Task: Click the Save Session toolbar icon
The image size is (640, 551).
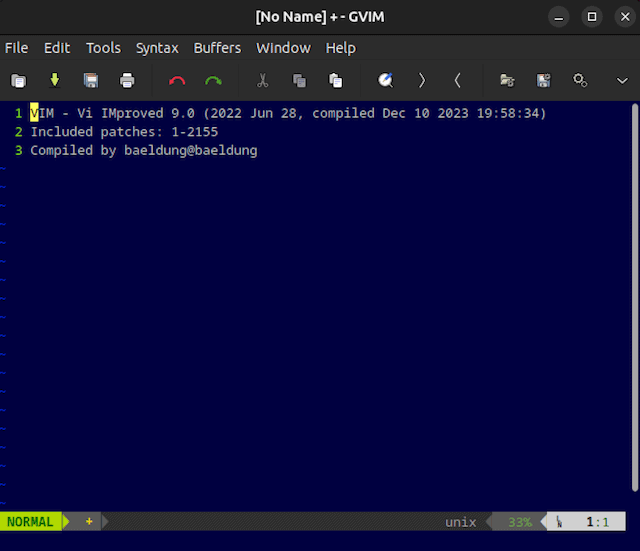Action: tap(543, 80)
